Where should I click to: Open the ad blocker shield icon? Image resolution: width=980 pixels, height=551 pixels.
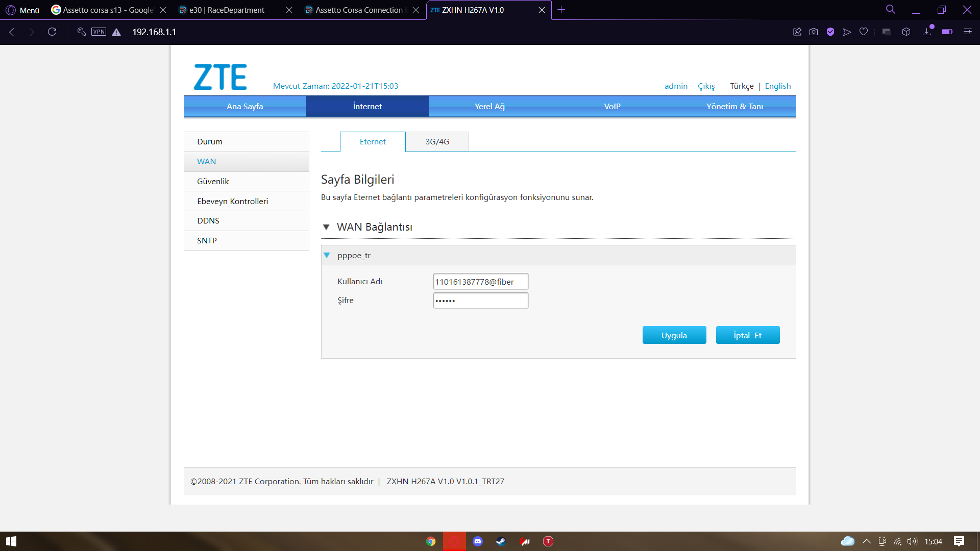tap(830, 32)
